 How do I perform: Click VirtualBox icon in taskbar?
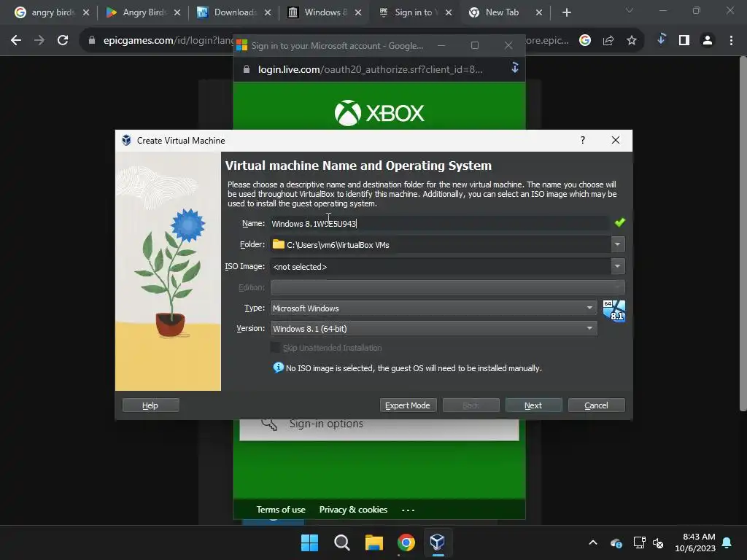pos(438,542)
